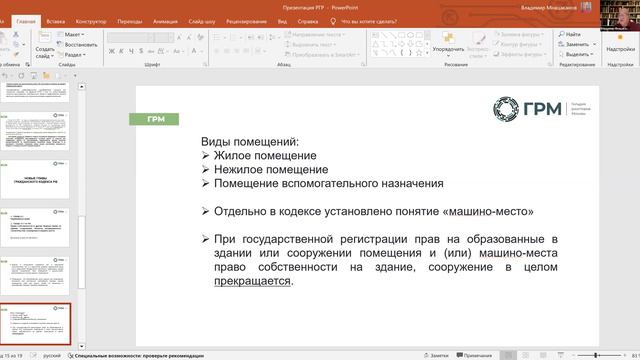Click Примечания comments in status bar
The image size is (640, 360).
point(474,356)
